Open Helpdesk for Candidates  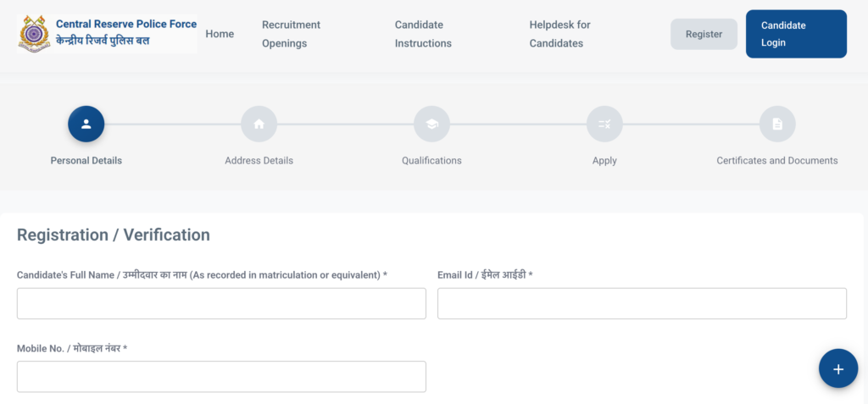tap(559, 34)
